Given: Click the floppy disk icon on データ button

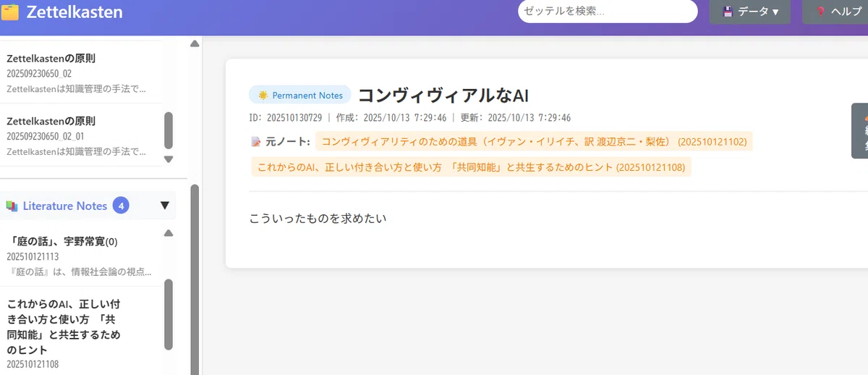Looking at the screenshot, I should (x=728, y=12).
